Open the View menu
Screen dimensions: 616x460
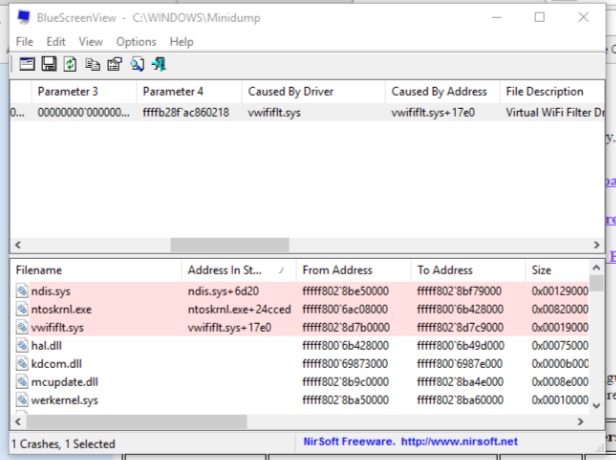[x=91, y=42]
